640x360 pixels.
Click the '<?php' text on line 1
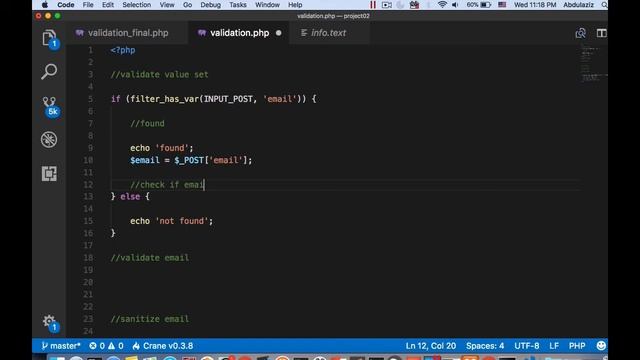click(x=123, y=50)
